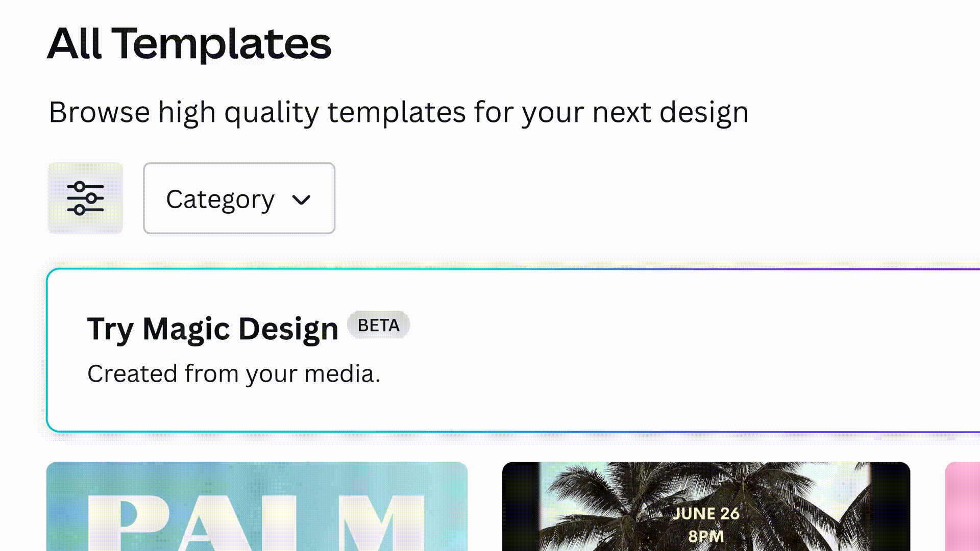Image resolution: width=980 pixels, height=551 pixels.
Task: Click the middle slider knob of the filter icon
Action: point(91,198)
